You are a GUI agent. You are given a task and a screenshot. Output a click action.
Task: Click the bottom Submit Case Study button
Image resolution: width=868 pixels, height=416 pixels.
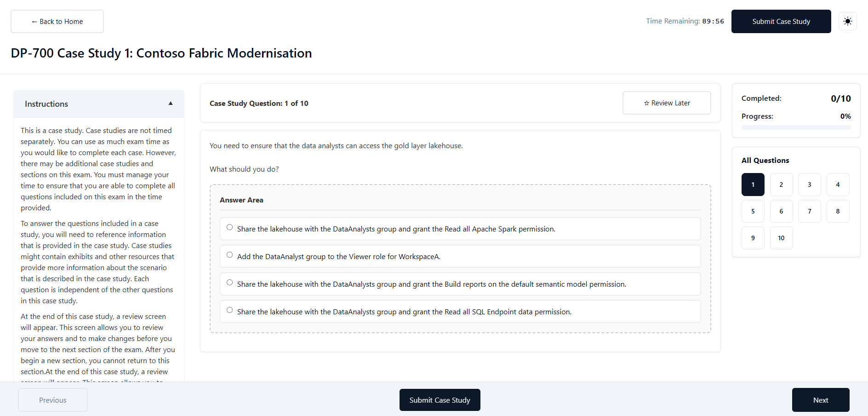[x=440, y=400]
